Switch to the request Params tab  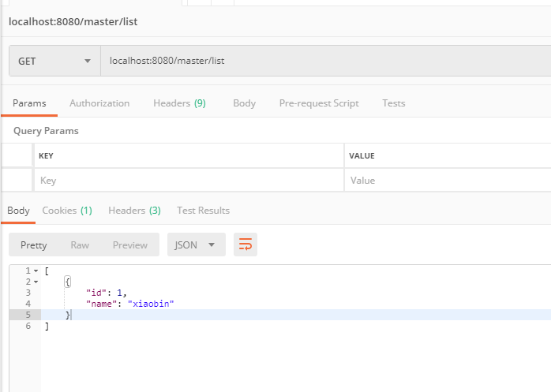pos(29,103)
